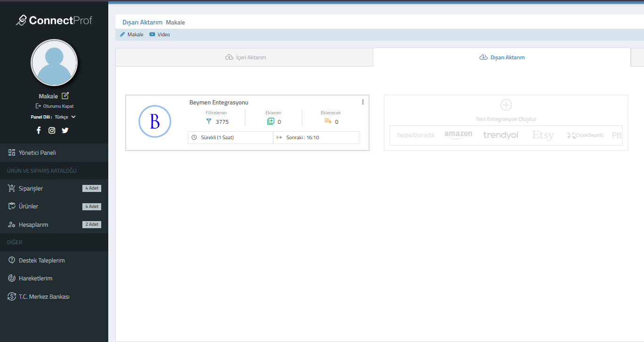Click the Eklenen green plus icon
Image resolution: width=644 pixels, height=342 pixels.
270,121
